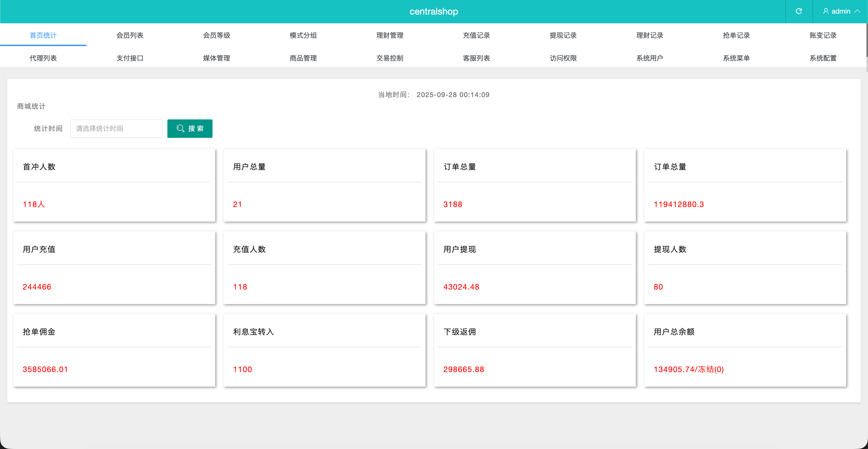Click the admin user avatar icon
Image resolution: width=868 pixels, height=449 pixels.
[x=826, y=11]
